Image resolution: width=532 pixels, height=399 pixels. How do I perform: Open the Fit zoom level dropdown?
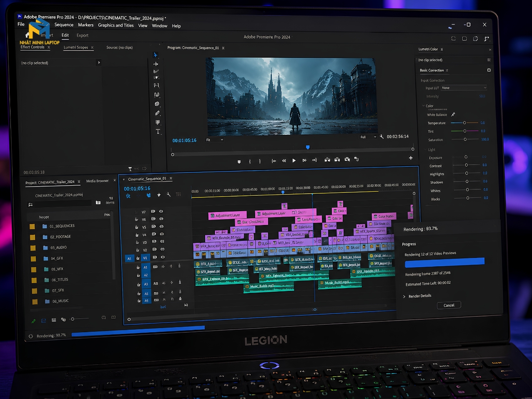[214, 140]
